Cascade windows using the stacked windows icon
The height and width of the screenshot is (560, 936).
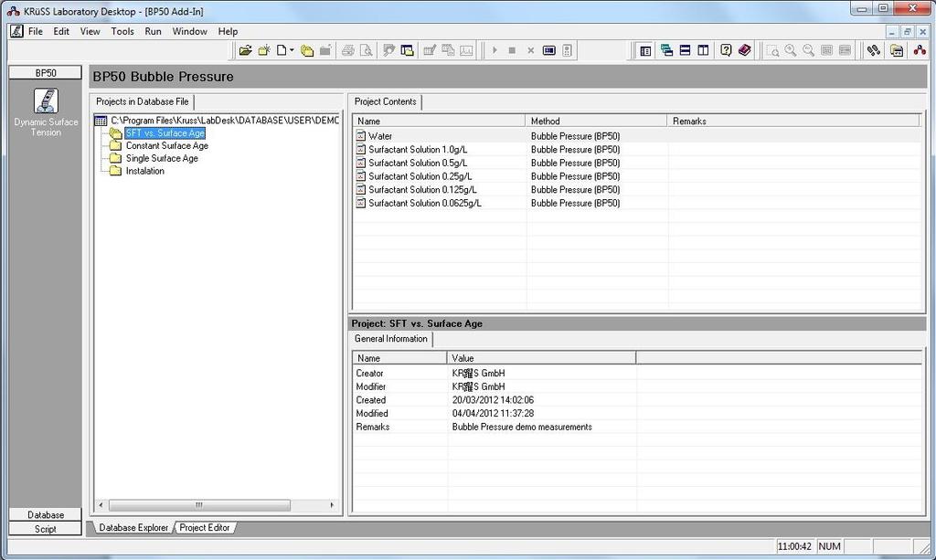pos(666,50)
